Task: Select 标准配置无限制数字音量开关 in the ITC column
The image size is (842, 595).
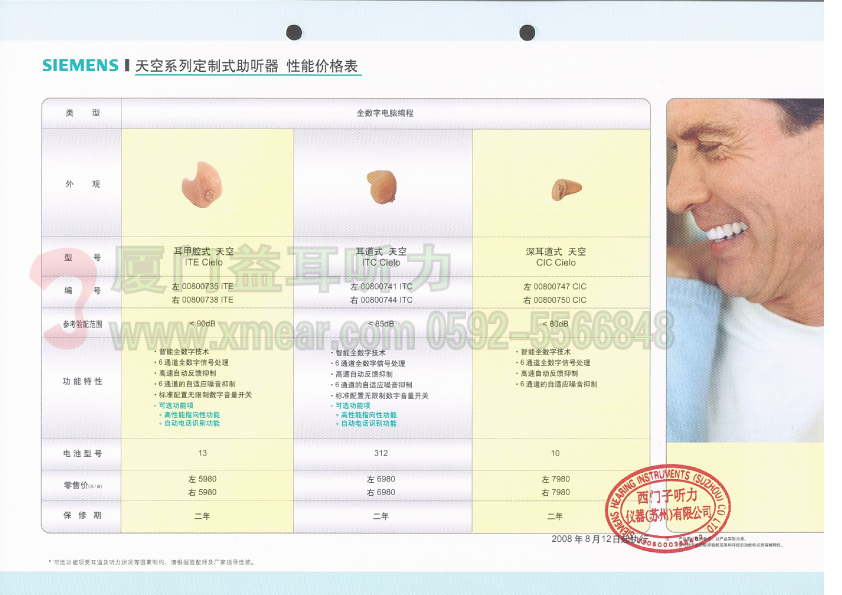Action: coord(382,396)
